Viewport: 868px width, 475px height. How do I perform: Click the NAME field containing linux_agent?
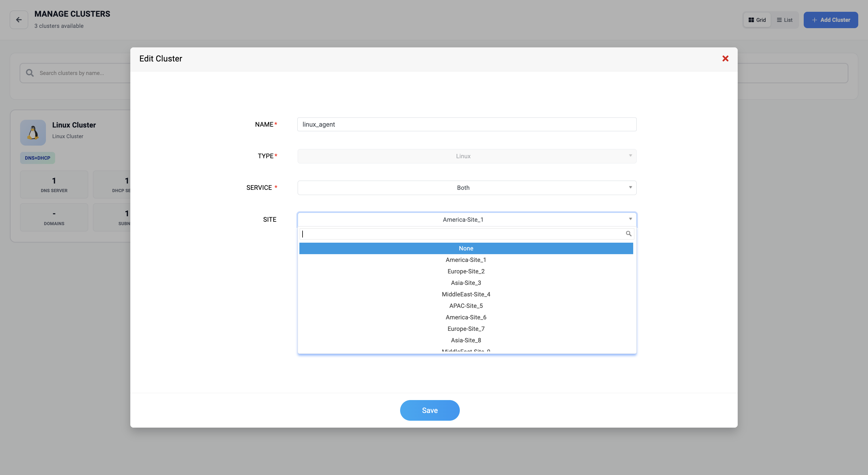[467, 124]
